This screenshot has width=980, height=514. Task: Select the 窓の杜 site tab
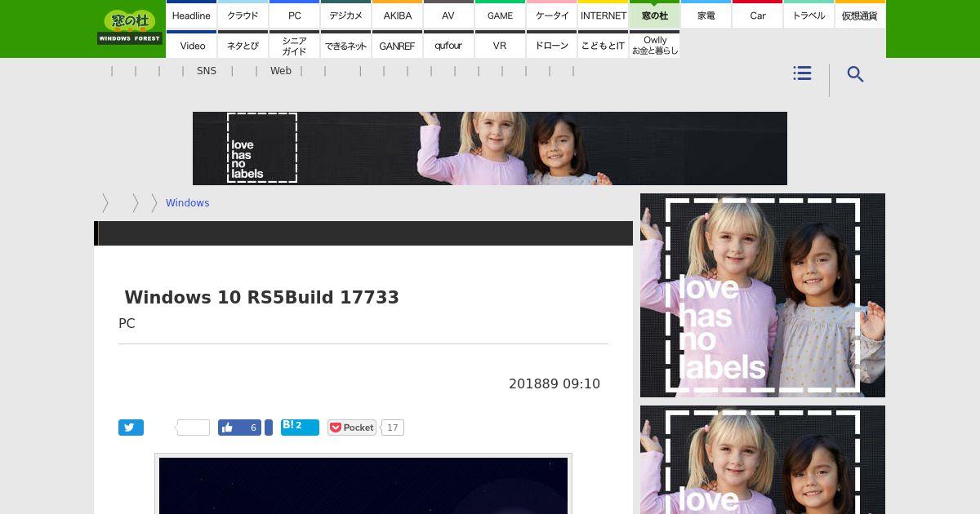tap(654, 15)
